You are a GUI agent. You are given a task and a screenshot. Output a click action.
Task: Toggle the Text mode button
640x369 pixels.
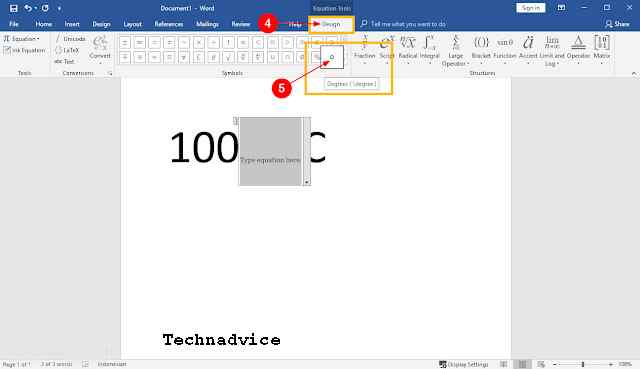(x=64, y=62)
